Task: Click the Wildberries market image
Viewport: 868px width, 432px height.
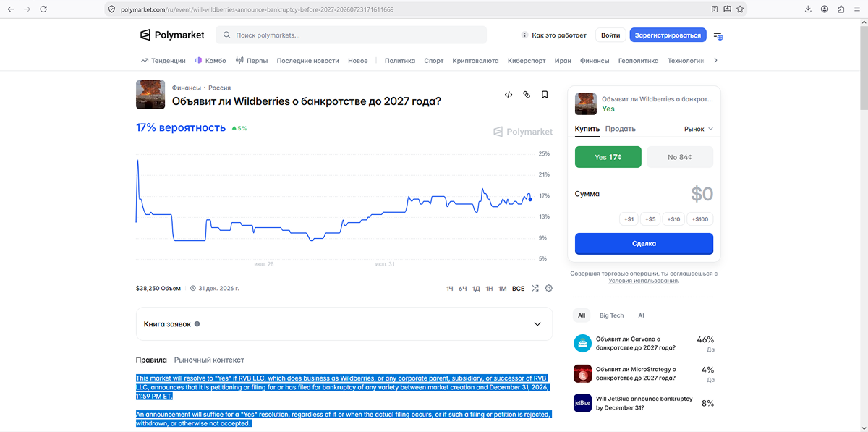Action: point(150,94)
